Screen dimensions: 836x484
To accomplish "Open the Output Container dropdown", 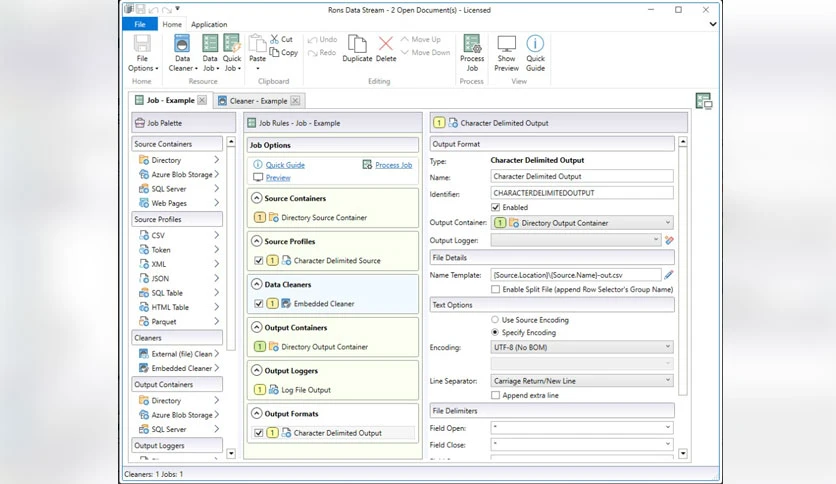I will pyautogui.click(x=582, y=223).
